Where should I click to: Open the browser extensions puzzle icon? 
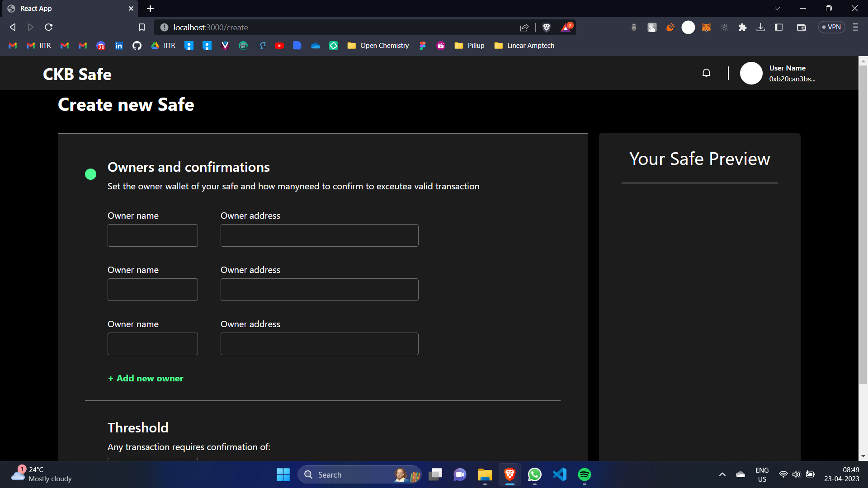(742, 28)
